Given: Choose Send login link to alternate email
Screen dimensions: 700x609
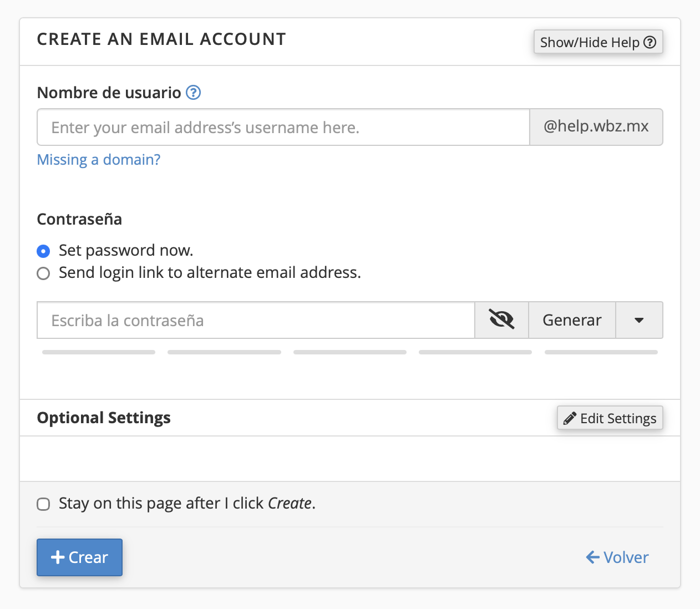Looking at the screenshot, I should click(x=43, y=273).
